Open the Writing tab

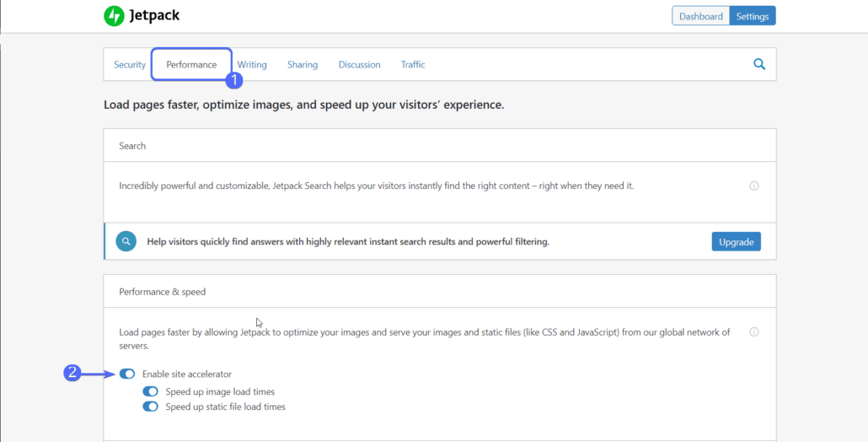pos(252,65)
